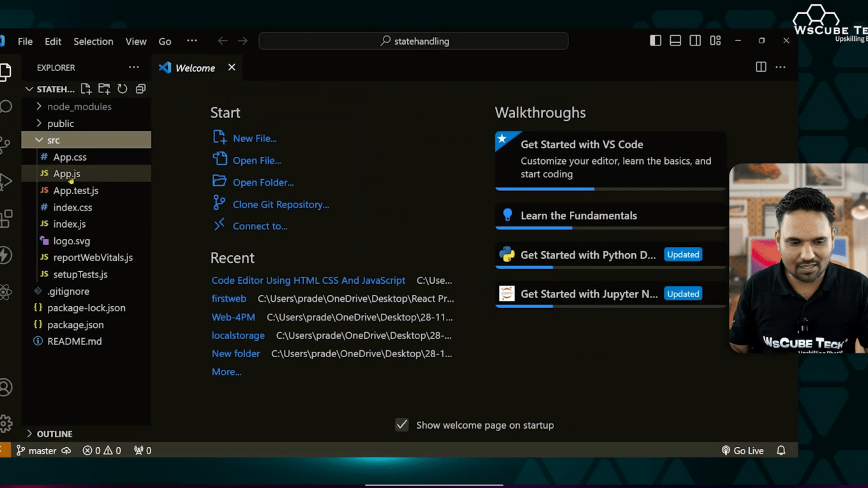Open editor More Actions ellipsis
This screenshot has width=868, height=488.
(x=781, y=67)
